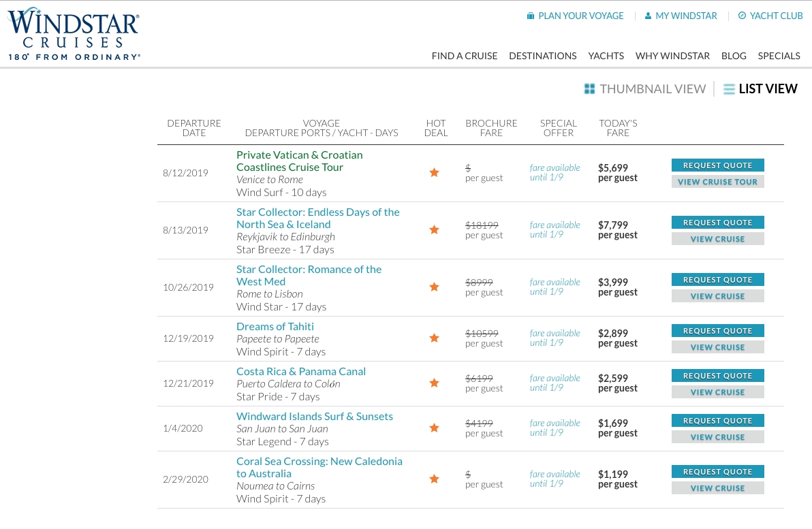
Task: Click the hot deal star for North Sea & Iceland
Action: [435, 229]
